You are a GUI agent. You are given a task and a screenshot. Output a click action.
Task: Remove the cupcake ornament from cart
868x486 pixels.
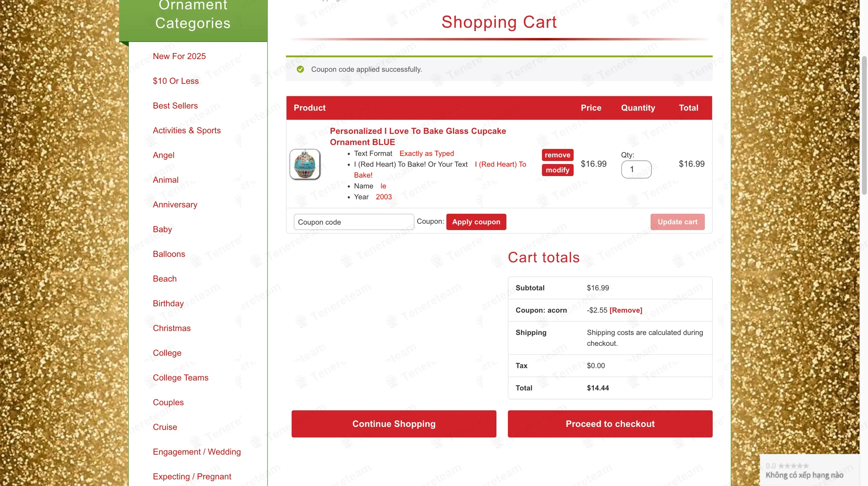click(557, 155)
